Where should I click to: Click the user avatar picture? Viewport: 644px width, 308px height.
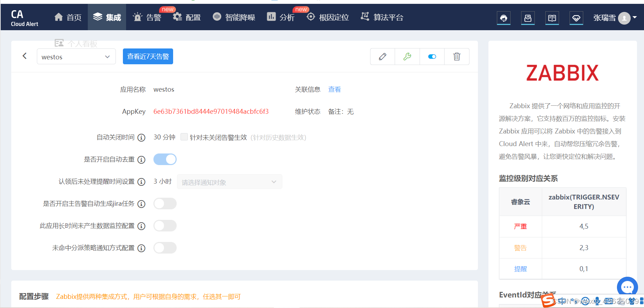624,18
